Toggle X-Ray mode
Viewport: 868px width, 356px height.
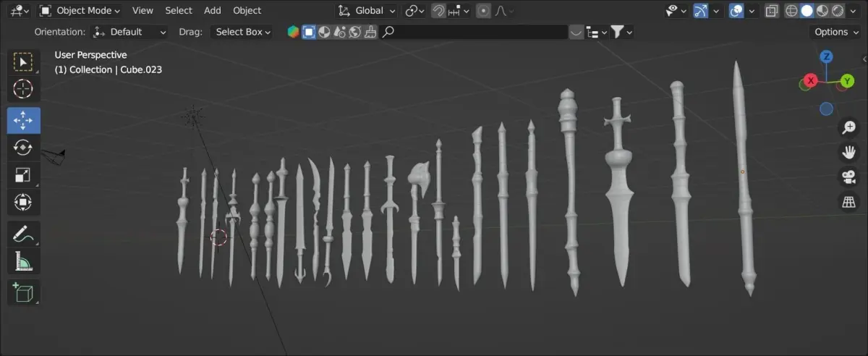click(772, 11)
